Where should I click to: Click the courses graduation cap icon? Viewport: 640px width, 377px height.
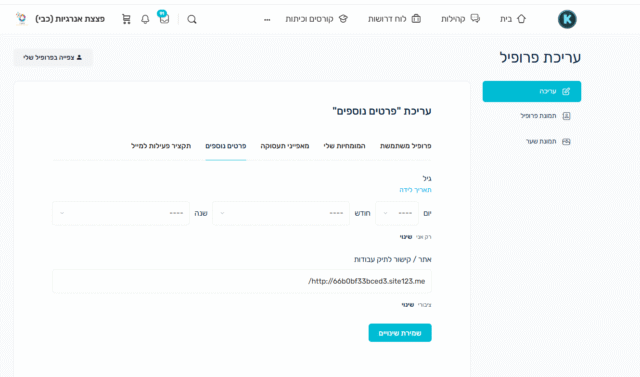tap(343, 19)
